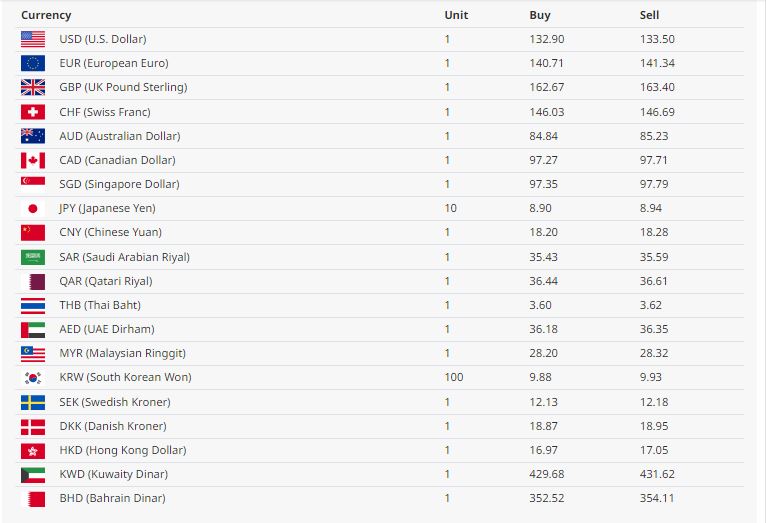Click the KWD sell rate 431.62
This screenshot has height=523, width=766.
[x=657, y=474]
